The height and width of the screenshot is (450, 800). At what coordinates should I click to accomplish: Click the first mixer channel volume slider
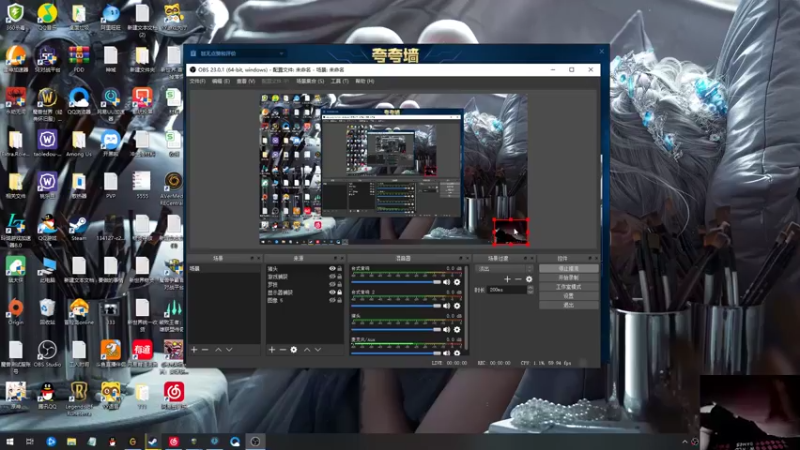tap(396, 282)
